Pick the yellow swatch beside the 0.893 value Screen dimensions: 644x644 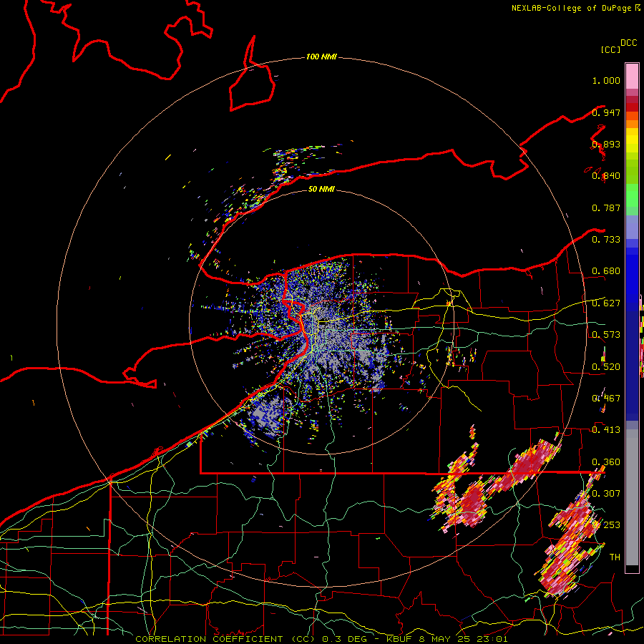pos(632,141)
